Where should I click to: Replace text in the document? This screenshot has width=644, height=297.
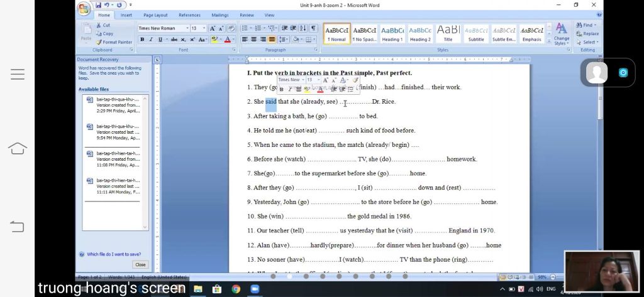click(587, 34)
